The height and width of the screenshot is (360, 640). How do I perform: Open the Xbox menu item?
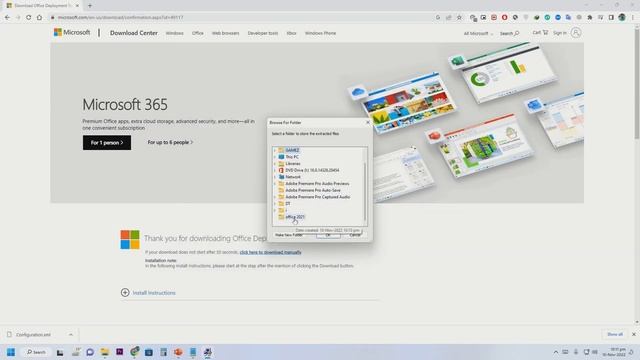[291, 33]
